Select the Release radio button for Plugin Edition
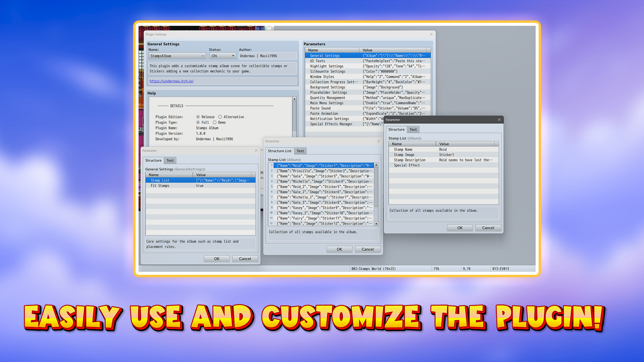 (x=198, y=117)
